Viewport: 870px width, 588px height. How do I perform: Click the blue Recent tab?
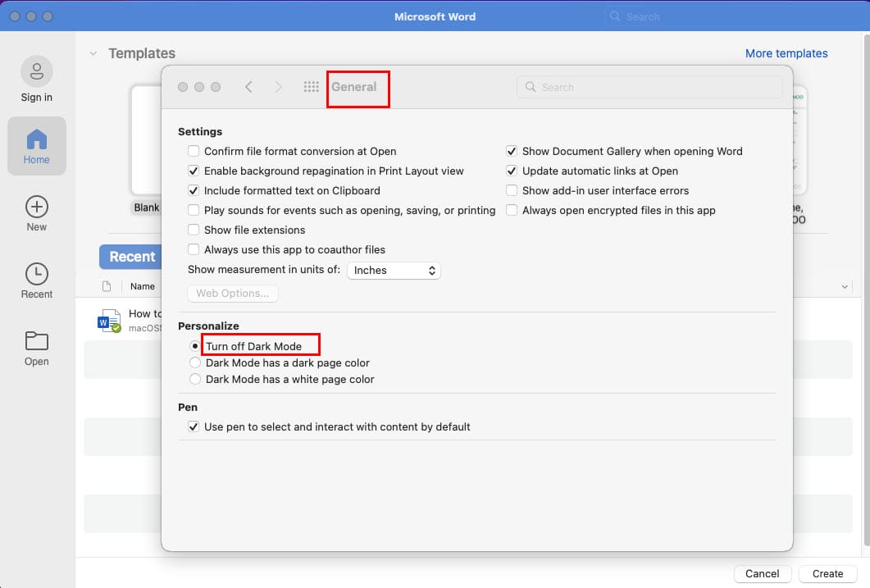click(x=132, y=256)
